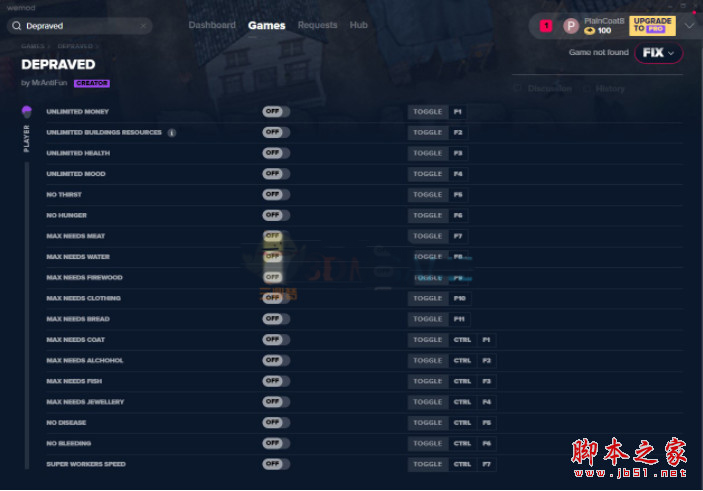Click the Max Needs Clothing label
Viewport: 703px width, 491px height.
[x=83, y=298]
